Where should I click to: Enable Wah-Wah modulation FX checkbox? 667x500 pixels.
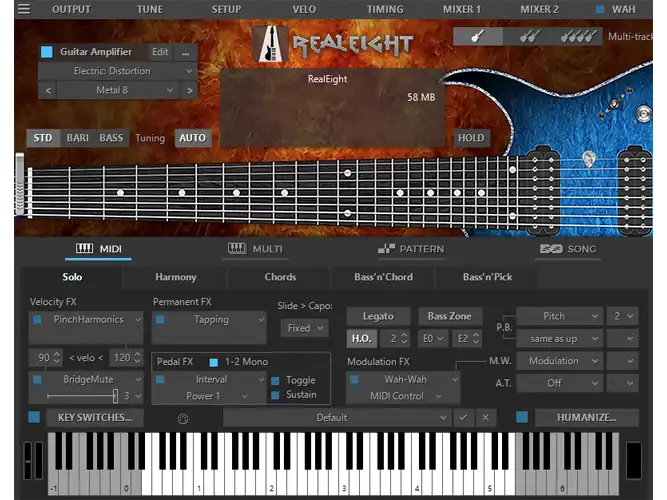point(354,379)
